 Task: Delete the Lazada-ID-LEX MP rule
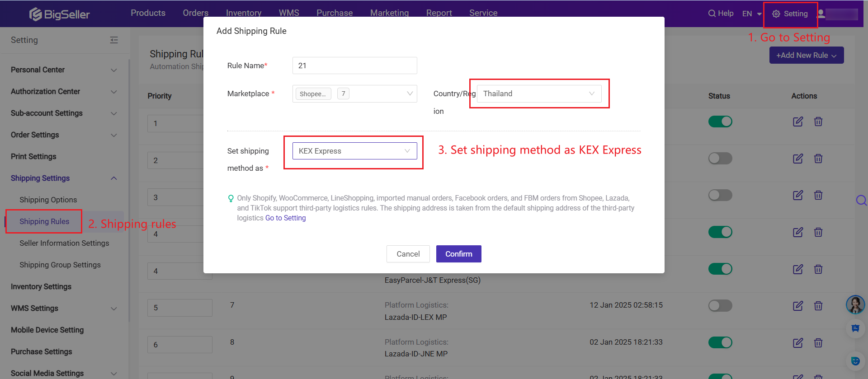(x=818, y=306)
